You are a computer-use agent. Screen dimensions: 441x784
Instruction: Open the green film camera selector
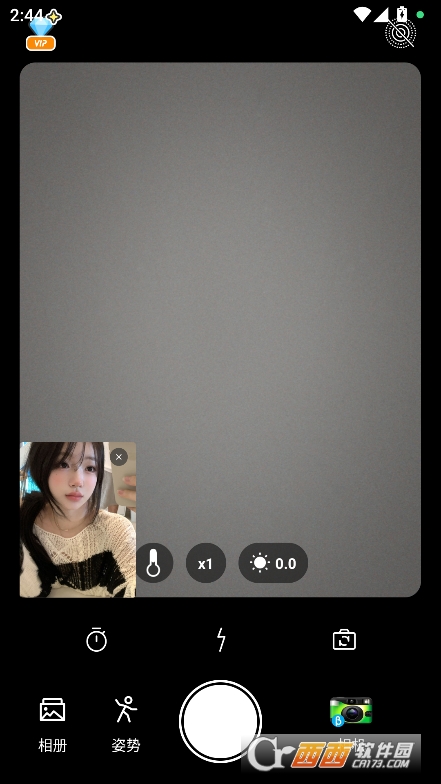coord(351,711)
